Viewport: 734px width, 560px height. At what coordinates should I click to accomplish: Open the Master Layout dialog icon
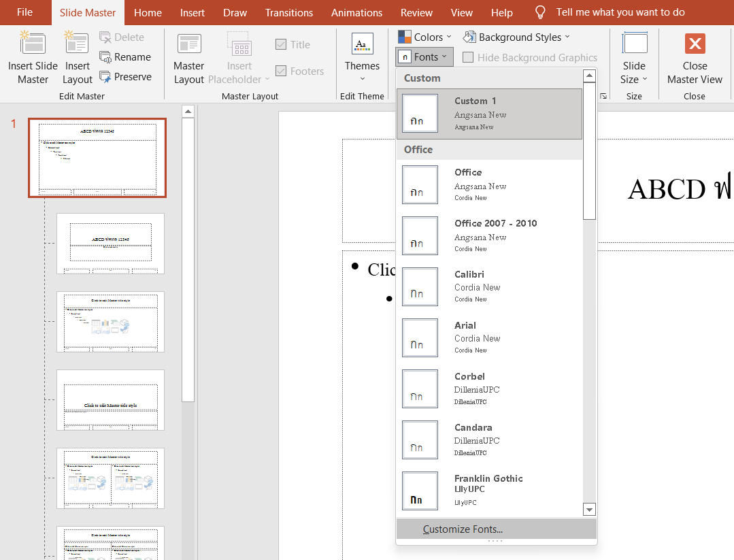(189, 44)
